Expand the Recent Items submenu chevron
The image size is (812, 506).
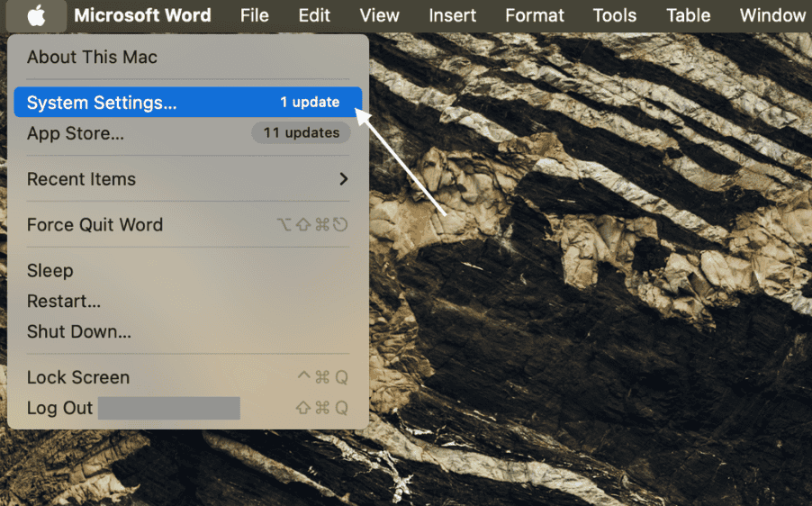click(343, 179)
